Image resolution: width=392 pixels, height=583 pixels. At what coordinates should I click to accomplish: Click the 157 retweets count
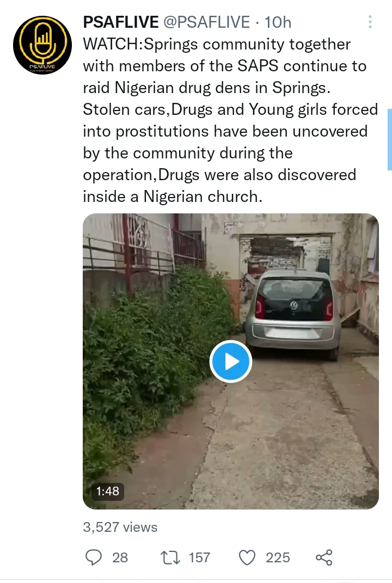pyautogui.click(x=199, y=557)
